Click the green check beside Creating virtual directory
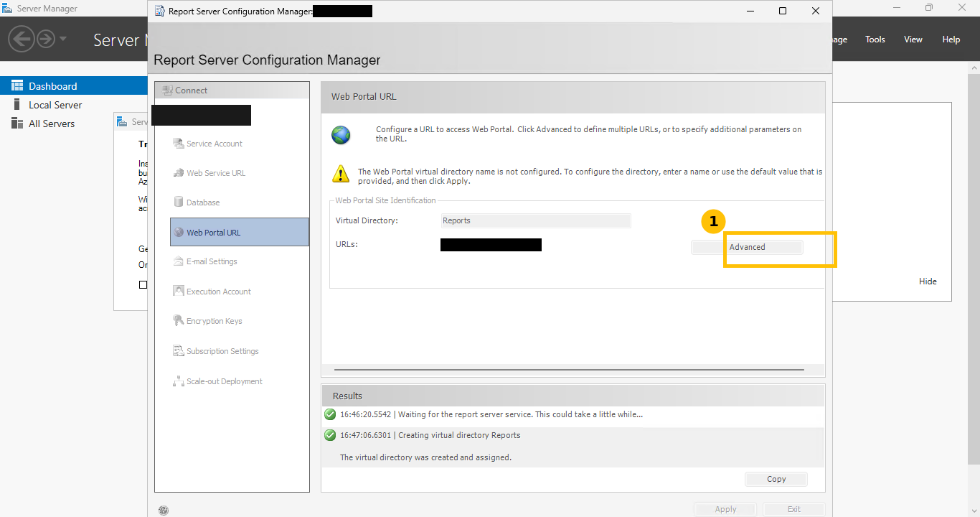 [330, 435]
